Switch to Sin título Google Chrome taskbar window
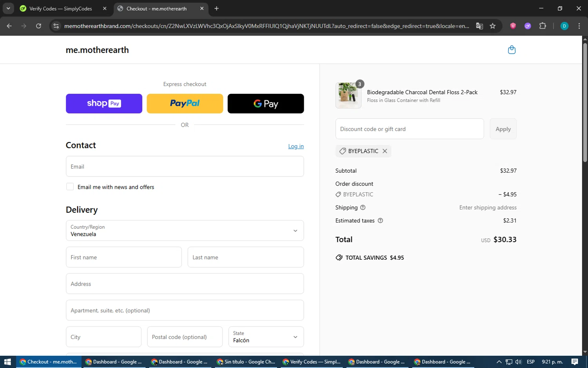This screenshot has height=368, width=588. (x=246, y=362)
